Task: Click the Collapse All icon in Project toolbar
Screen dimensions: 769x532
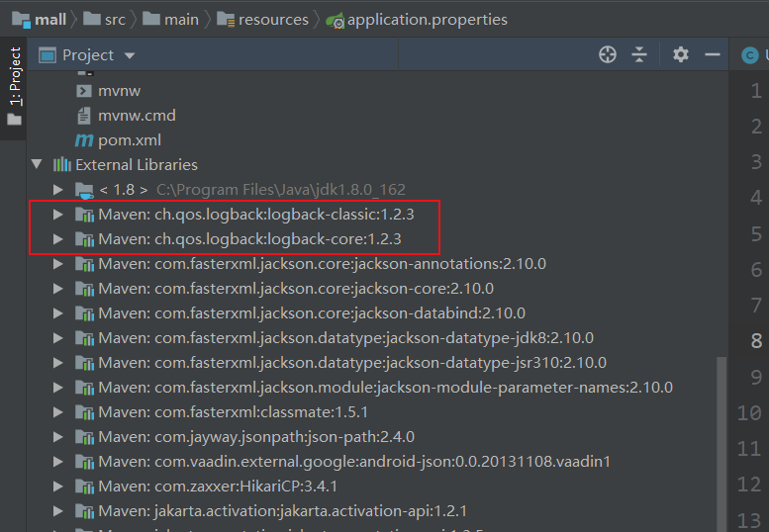Action: click(639, 54)
